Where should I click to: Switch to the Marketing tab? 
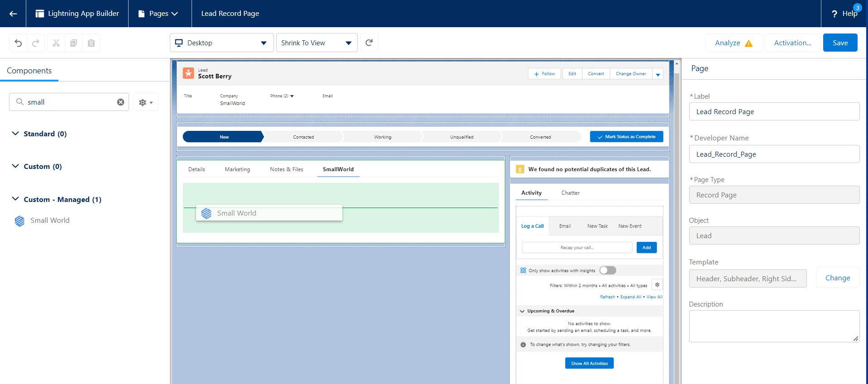[x=237, y=169]
